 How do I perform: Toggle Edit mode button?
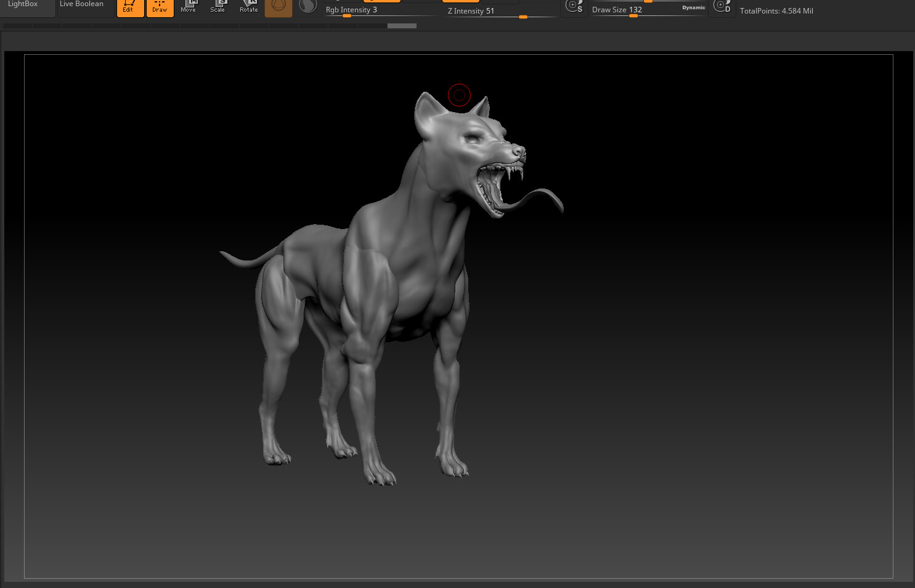130,7
